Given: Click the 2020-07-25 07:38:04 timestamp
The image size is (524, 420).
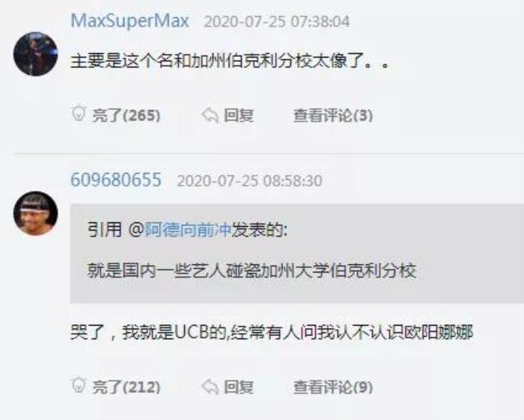Looking at the screenshot, I should coord(277,22).
